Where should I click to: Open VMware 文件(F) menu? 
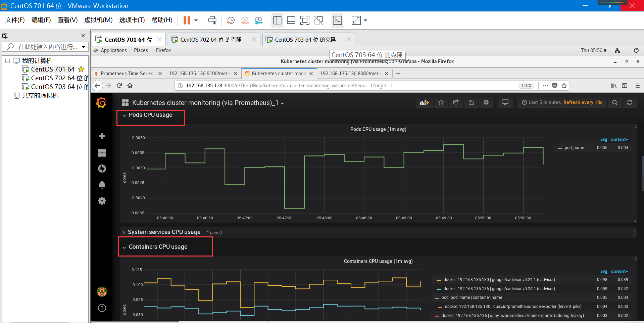pyautogui.click(x=15, y=20)
